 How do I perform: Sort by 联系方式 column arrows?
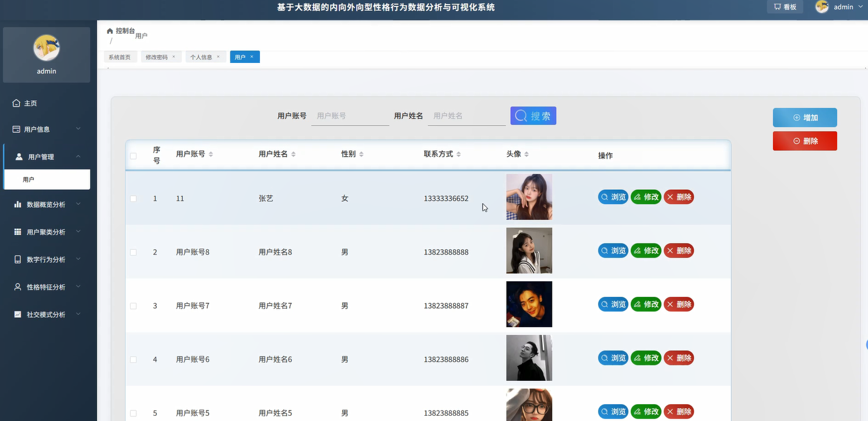pos(459,154)
